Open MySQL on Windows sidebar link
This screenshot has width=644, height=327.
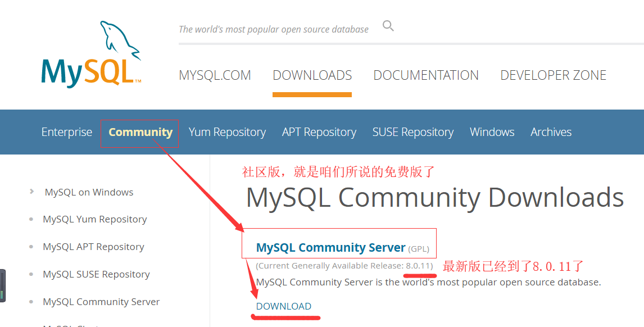(x=89, y=192)
